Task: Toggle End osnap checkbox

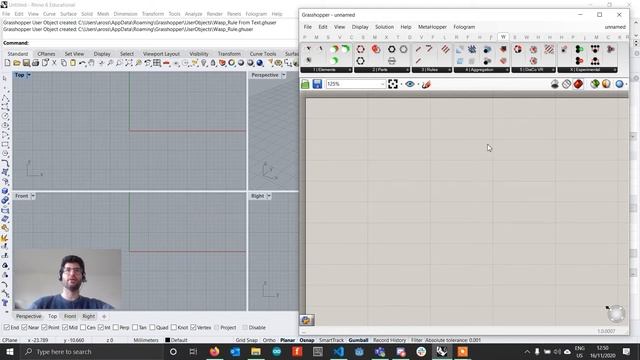Action: coord(7,327)
